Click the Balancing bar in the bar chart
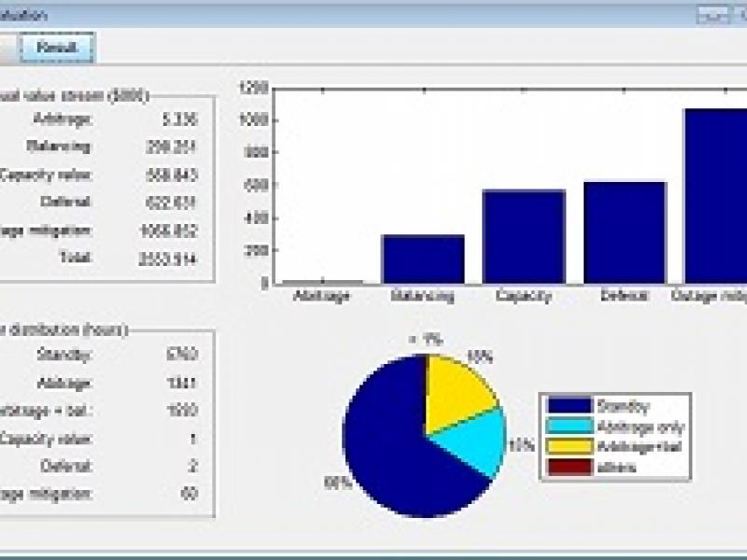 [x=424, y=259]
